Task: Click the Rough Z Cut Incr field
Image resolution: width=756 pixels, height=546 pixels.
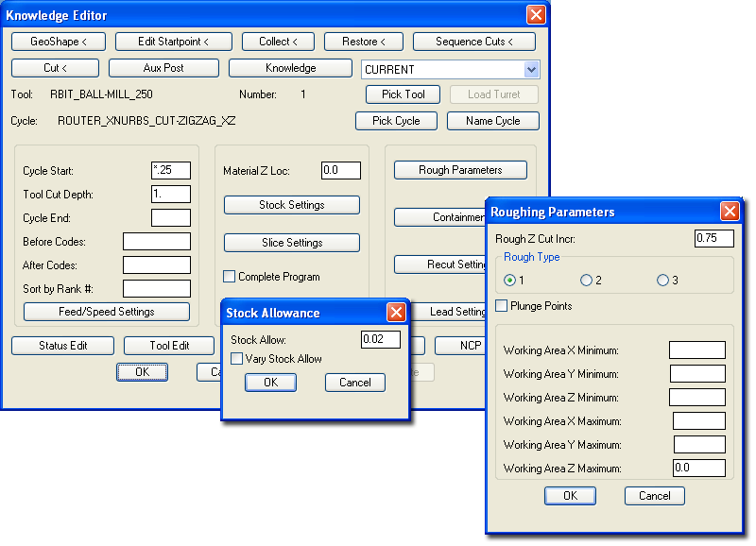Action: point(713,238)
